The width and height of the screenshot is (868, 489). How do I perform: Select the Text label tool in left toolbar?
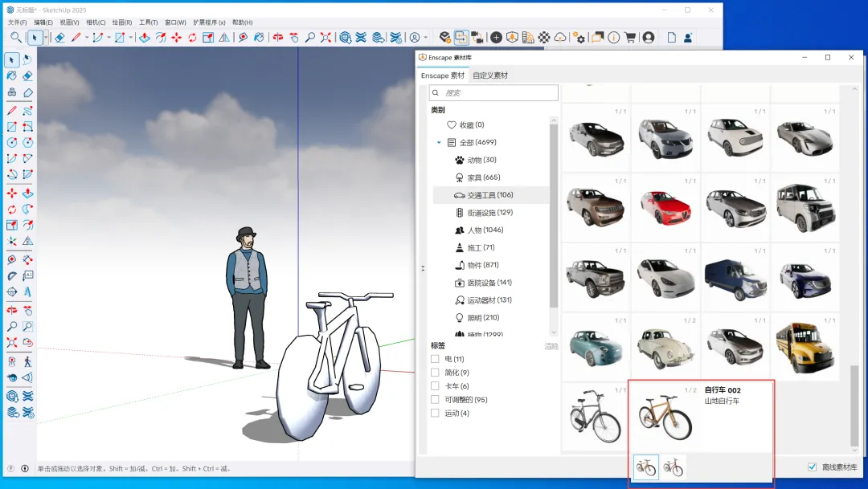coord(27,275)
